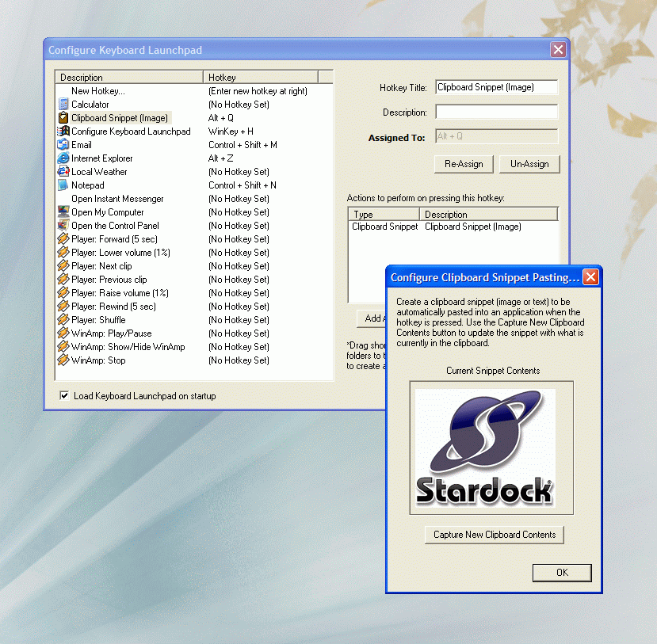Select the "Clipboard Snippet" type cell in actions list
This screenshot has height=644, width=657.
tap(384, 227)
